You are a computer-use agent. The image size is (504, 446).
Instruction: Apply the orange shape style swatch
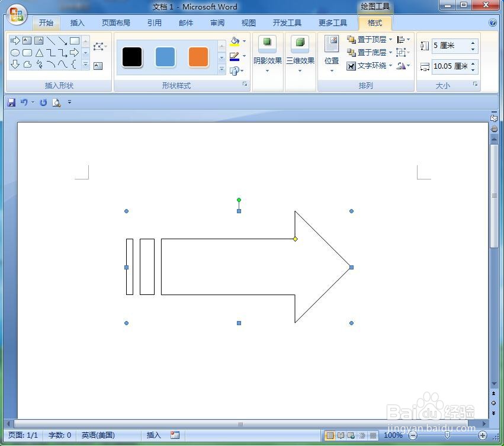[x=198, y=57]
